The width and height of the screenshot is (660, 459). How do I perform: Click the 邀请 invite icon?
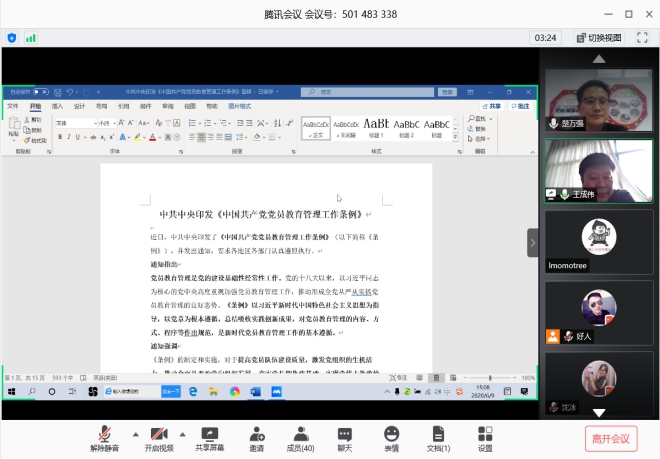coord(257,435)
